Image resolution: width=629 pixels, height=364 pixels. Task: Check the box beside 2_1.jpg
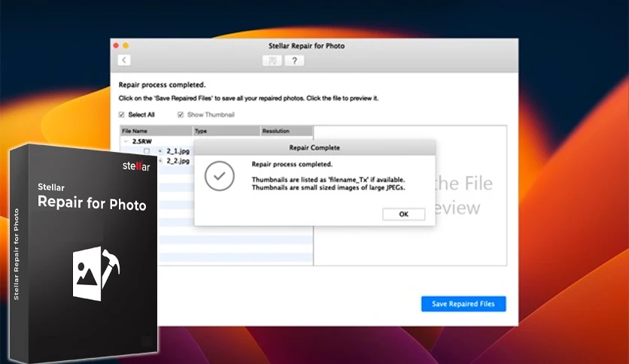[147, 151]
